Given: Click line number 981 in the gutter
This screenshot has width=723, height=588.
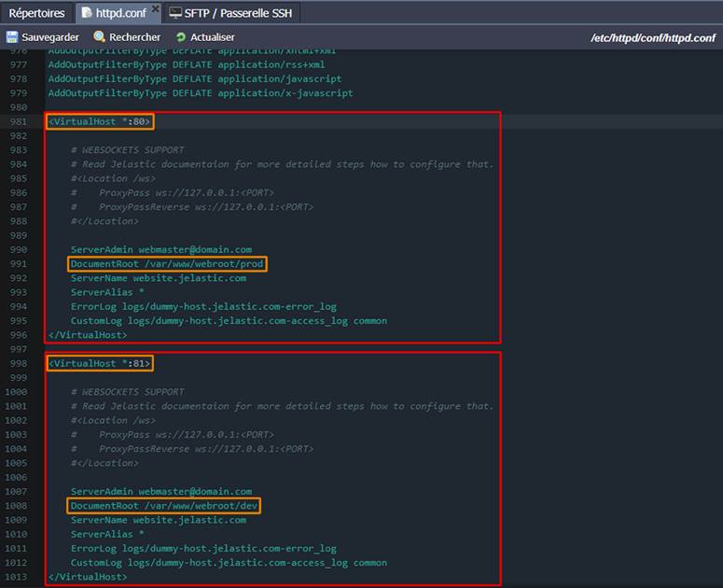Looking at the screenshot, I should pos(18,121).
